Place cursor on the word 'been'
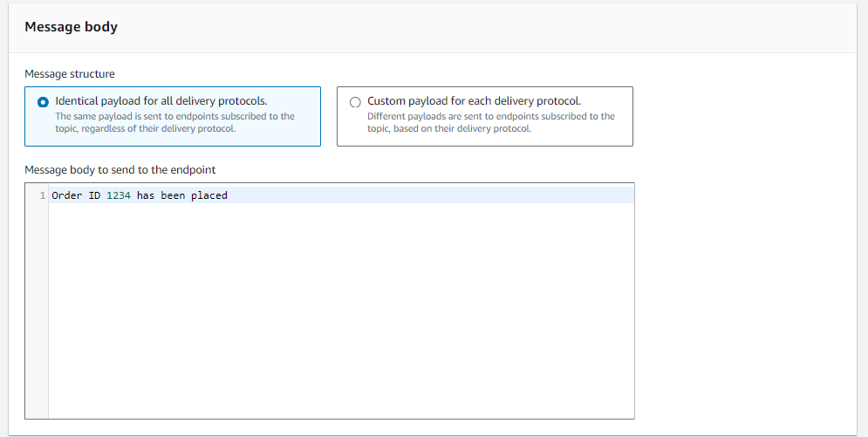This screenshot has width=868, height=437. [172, 195]
